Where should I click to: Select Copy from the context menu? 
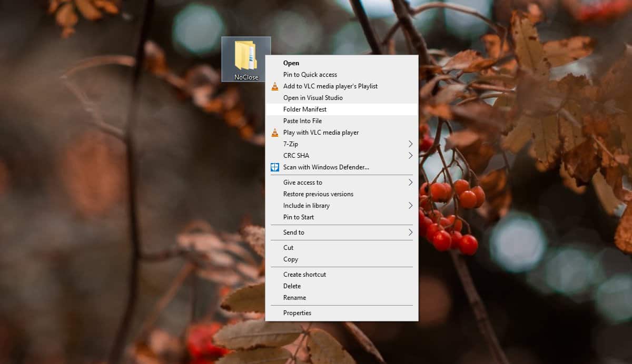coord(342,259)
